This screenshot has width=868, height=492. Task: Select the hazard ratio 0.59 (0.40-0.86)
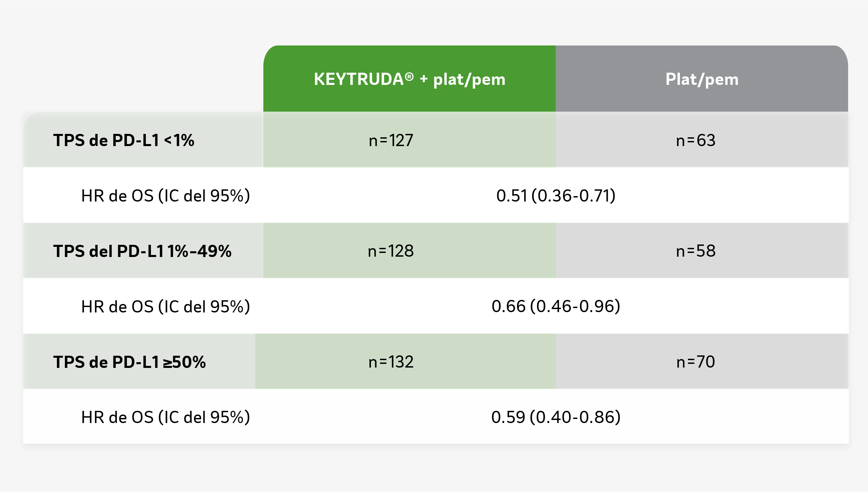556,417
